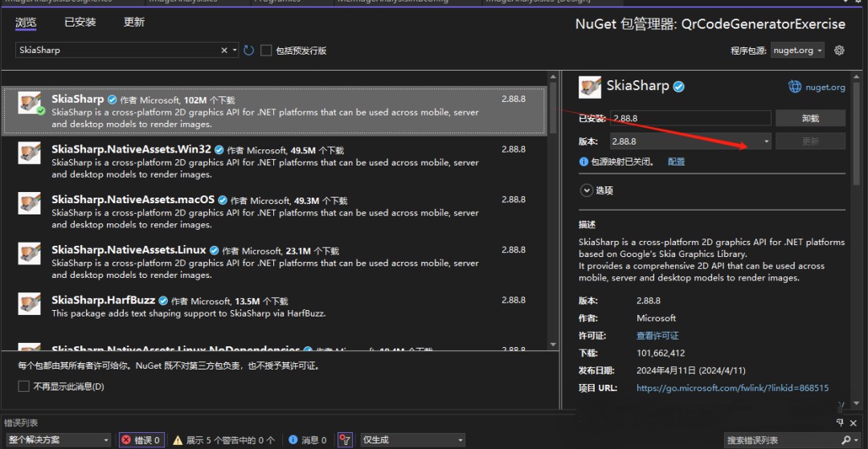
Task: Clear the SkiaSharp search text
Action: [x=224, y=51]
